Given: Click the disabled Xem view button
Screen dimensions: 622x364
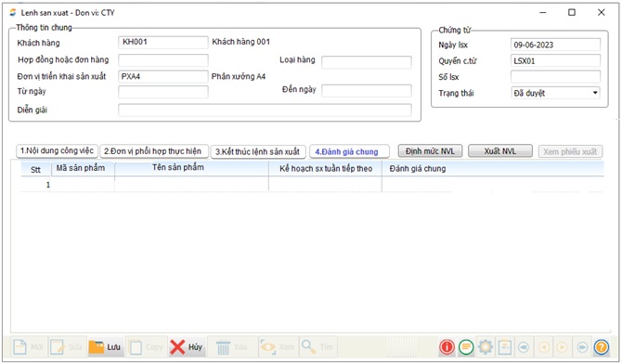Looking at the screenshot, I should (x=278, y=347).
